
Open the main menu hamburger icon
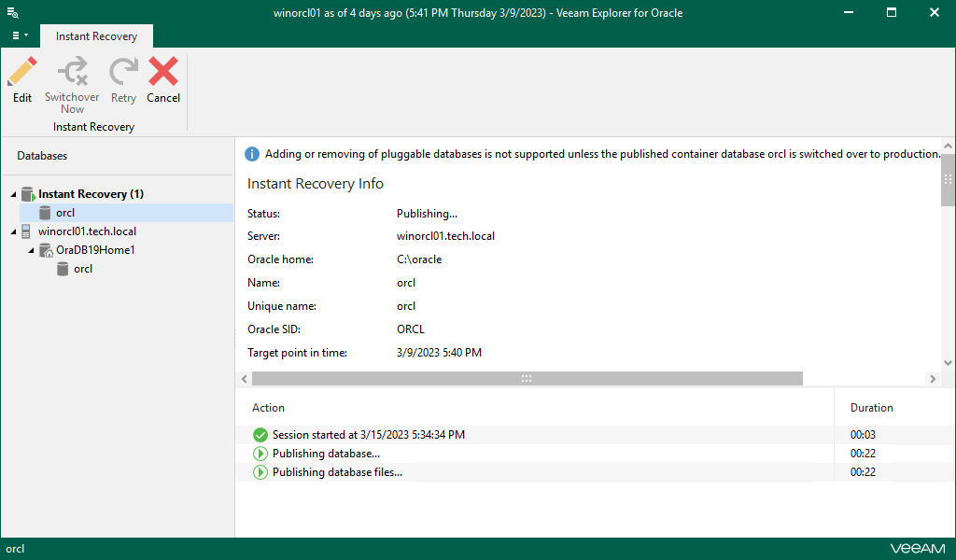(20, 36)
